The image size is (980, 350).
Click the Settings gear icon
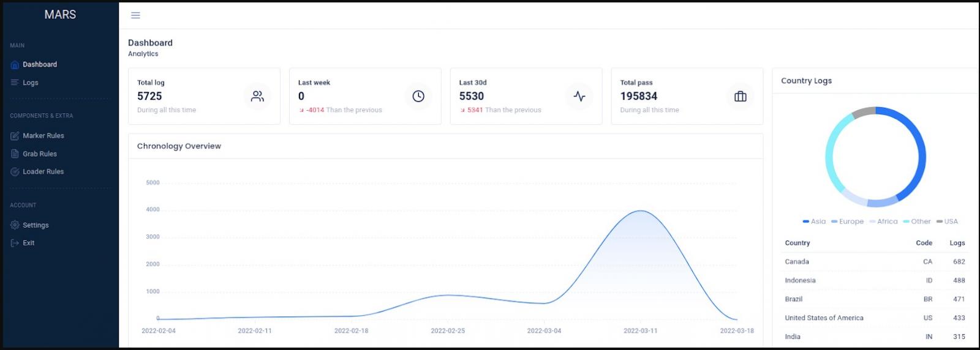15,225
